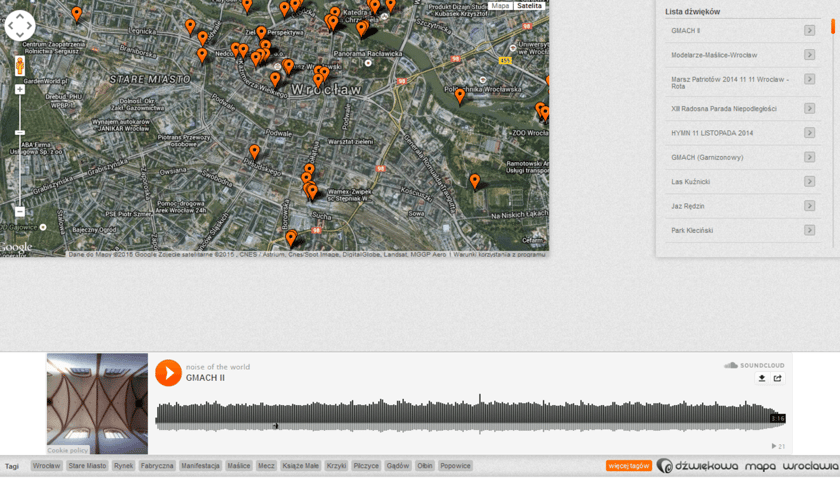Click the map pan control

pyautogui.click(x=20, y=25)
